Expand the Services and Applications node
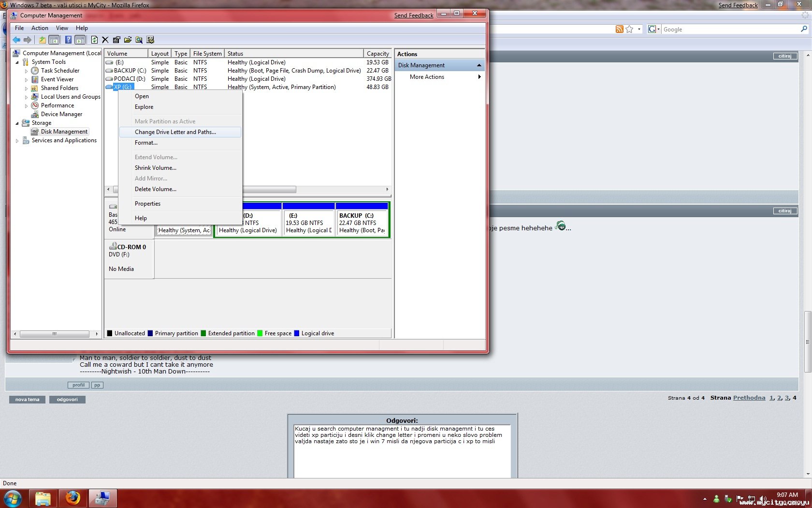The width and height of the screenshot is (812, 508). (x=17, y=141)
